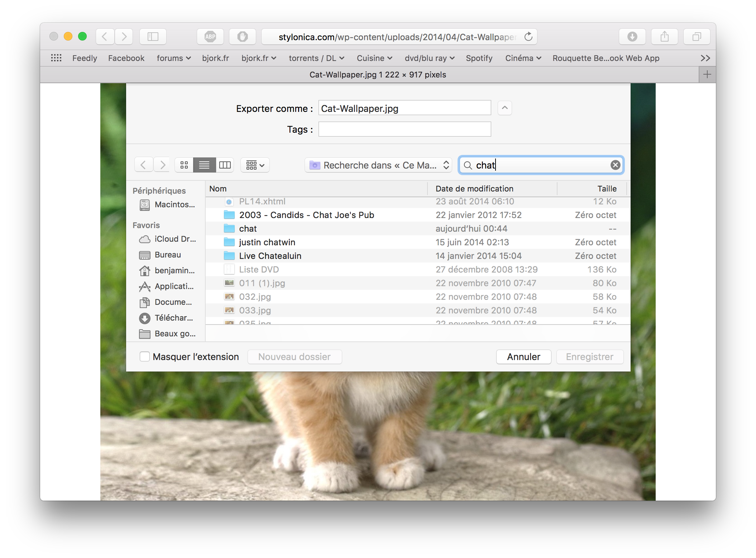756x558 pixels.
Task: Switch to icon view in save dialog
Action: 184,165
